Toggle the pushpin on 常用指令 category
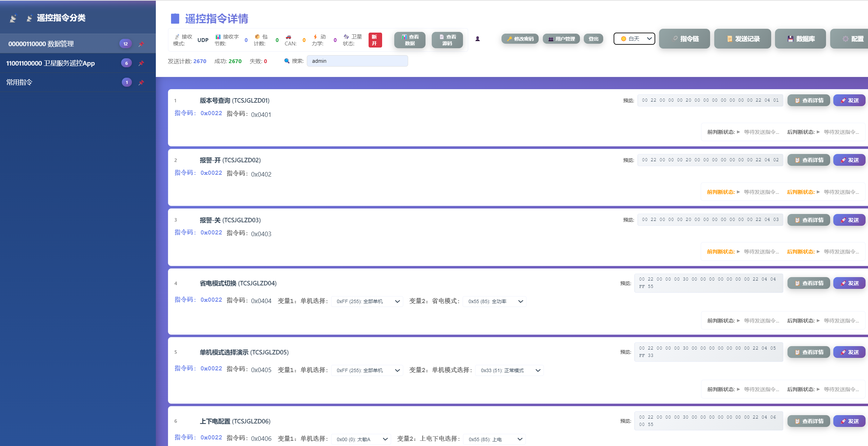868x446 pixels. pos(141,82)
